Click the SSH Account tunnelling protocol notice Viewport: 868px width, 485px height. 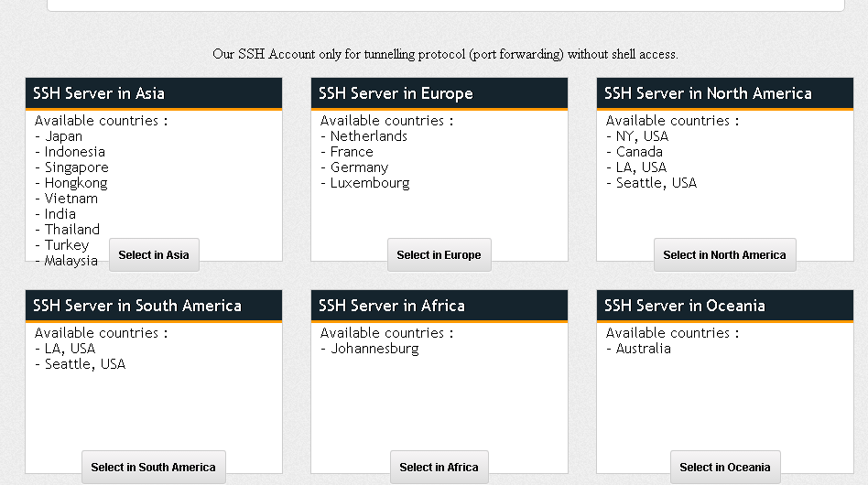pyautogui.click(x=445, y=54)
